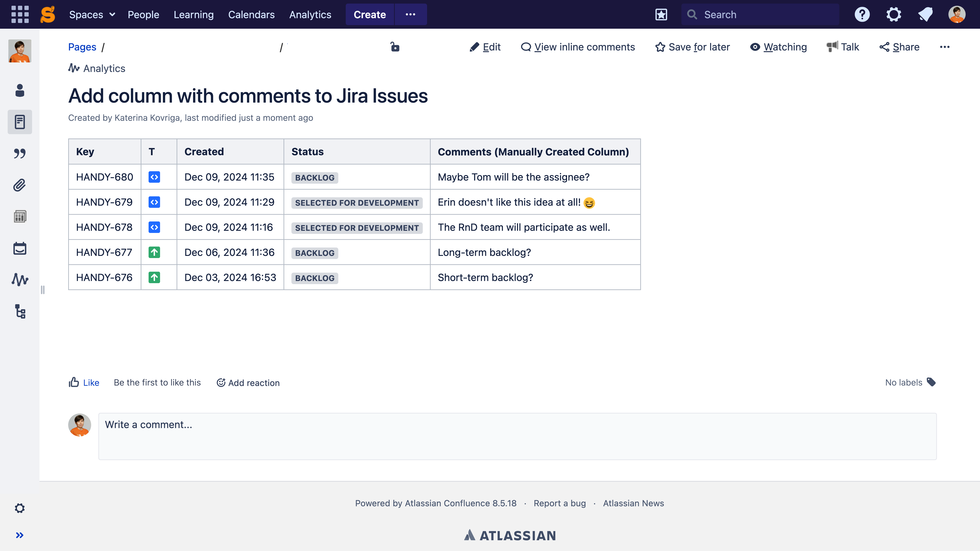Click the Edit pencil button
This screenshot has width=980, height=551.
click(x=485, y=47)
